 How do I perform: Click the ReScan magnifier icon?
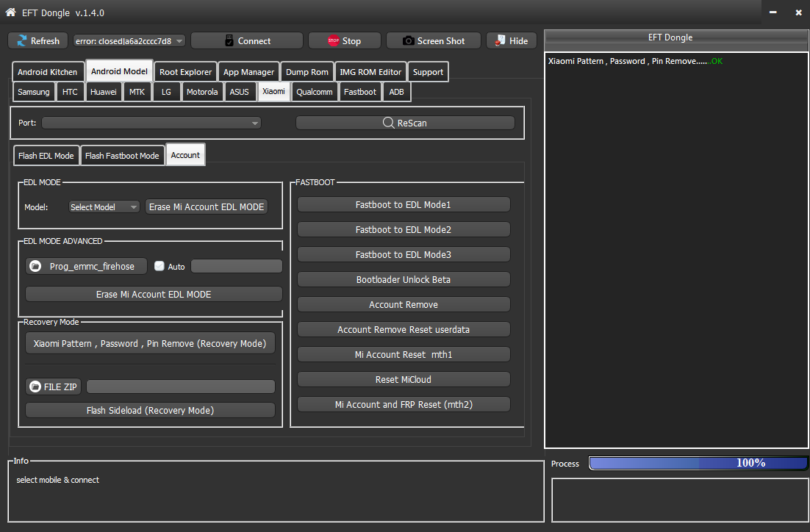click(x=389, y=123)
